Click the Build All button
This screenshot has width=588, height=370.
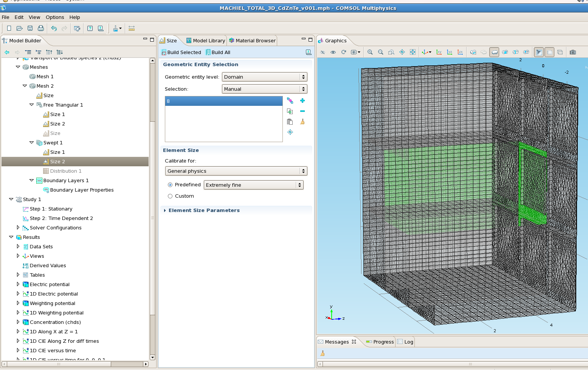pos(218,53)
